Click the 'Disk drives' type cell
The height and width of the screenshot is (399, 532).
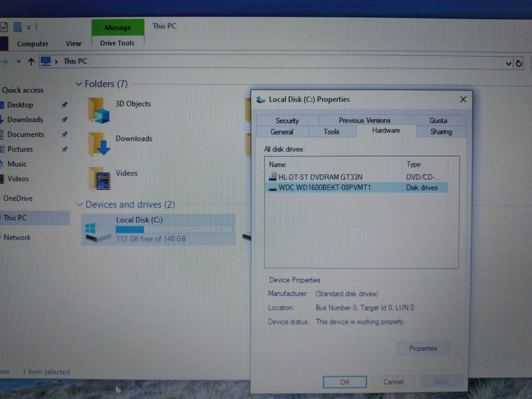pos(422,188)
